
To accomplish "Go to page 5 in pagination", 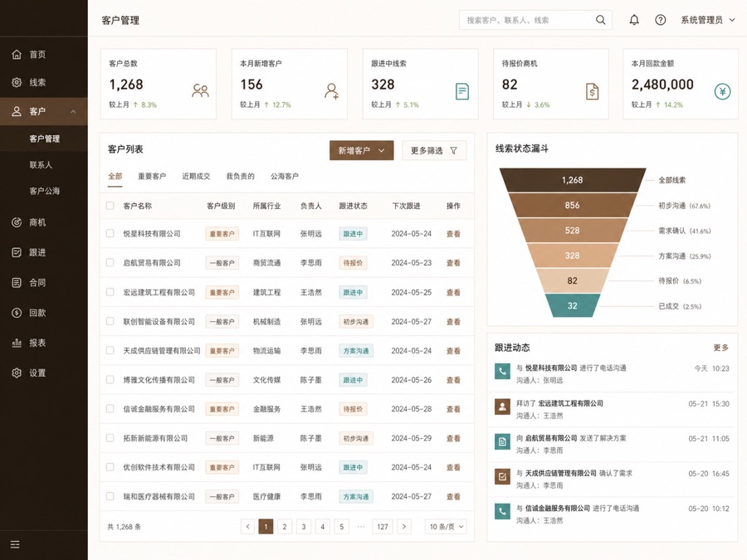I will point(342,527).
